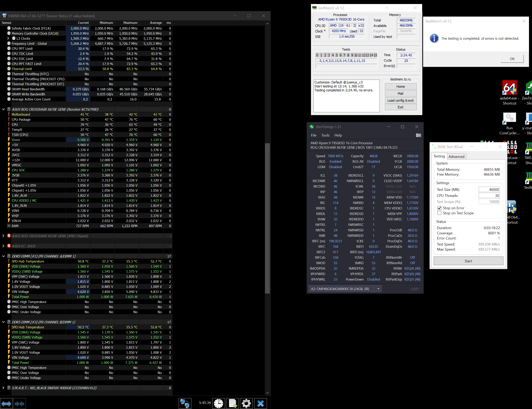Click the RAM fan sensor icon

point(9,226)
